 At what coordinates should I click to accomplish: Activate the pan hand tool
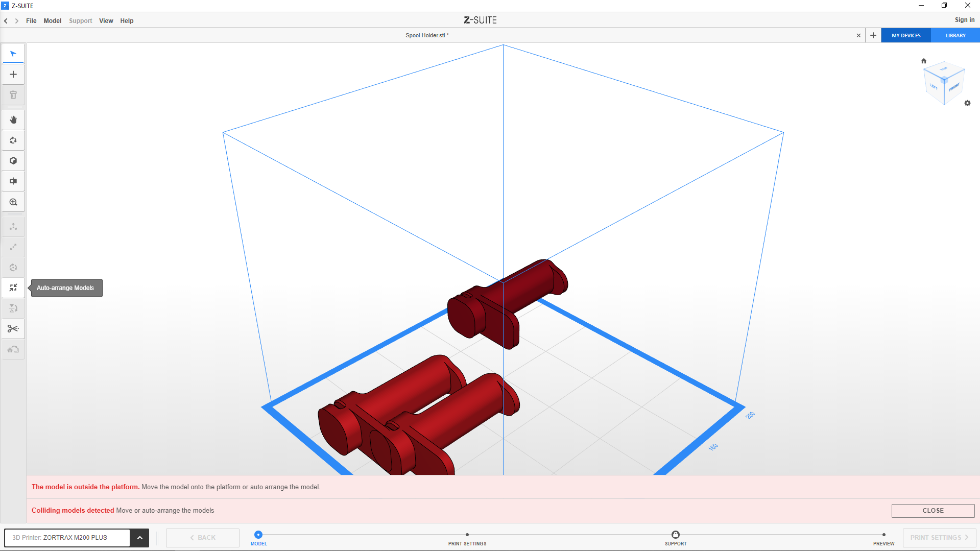click(x=13, y=120)
